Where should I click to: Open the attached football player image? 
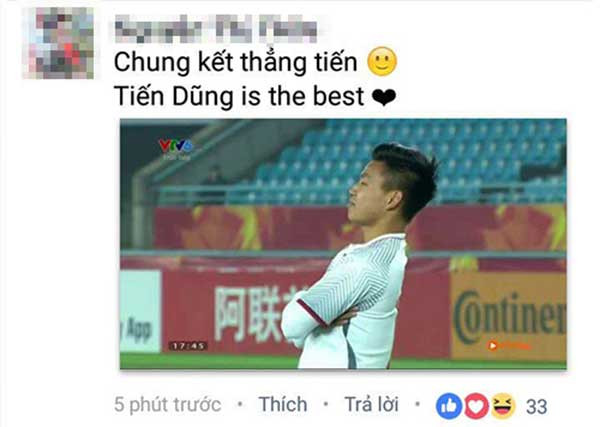point(343,244)
